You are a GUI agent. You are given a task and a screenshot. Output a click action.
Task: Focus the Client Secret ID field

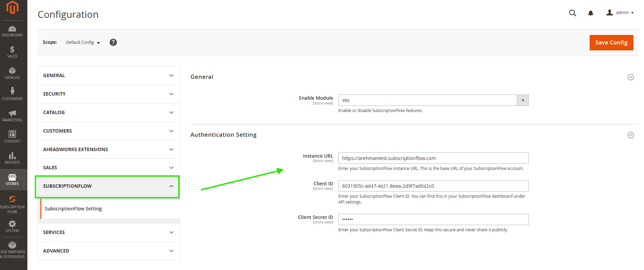pos(433,219)
